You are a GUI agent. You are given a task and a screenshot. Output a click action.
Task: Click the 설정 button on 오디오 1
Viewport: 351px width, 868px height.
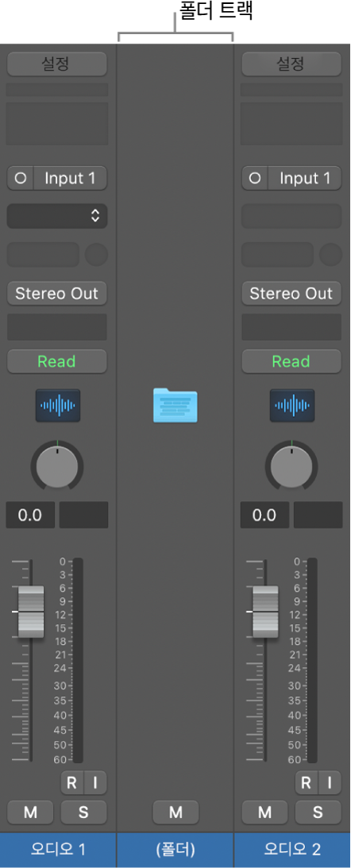point(57,64)
